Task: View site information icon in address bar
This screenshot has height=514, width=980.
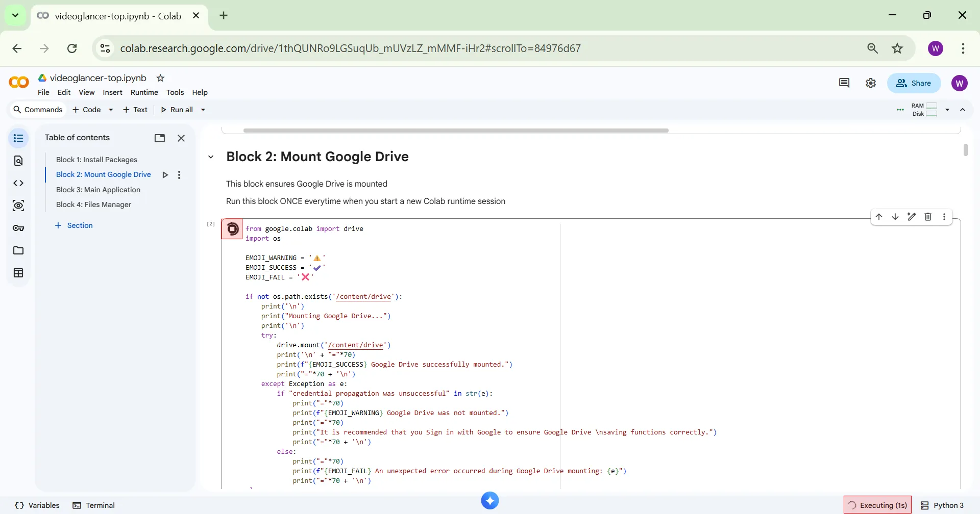Action: [105, 48]
